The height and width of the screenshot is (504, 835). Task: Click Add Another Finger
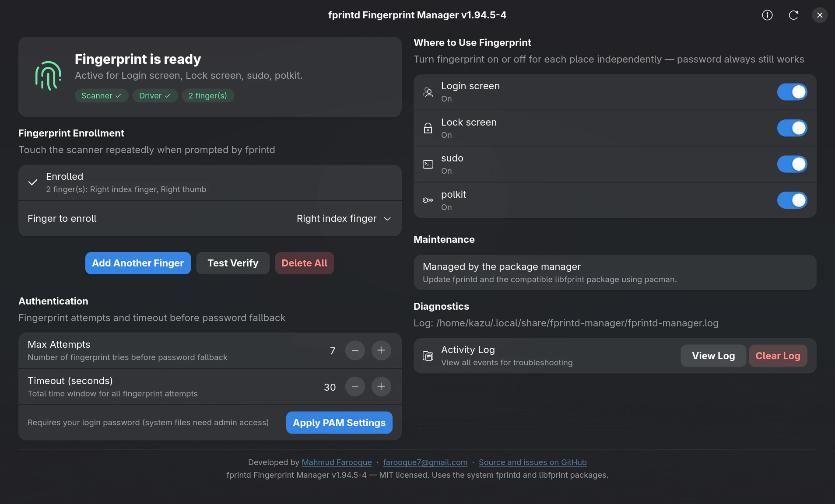(138, 263)
